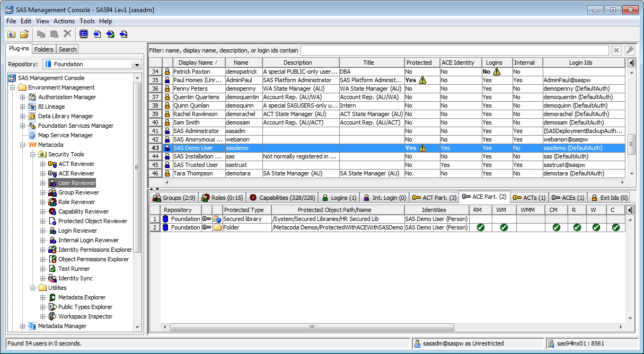The height and width of the screenshot is (354, 644).
Task: Open the Group Reviewer plug-in
Action: pyautogui.click(x=78, y=192)
